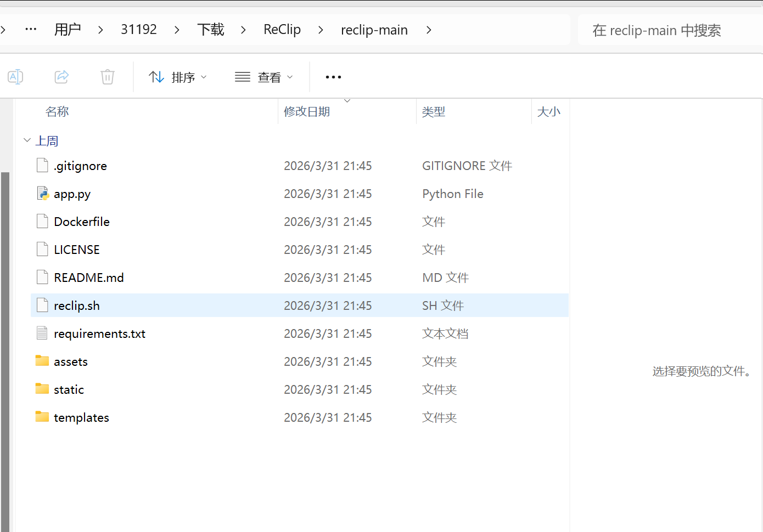Screen dimensions: 763x532
Task: Select the static folder icon
Action: [42, 388]
